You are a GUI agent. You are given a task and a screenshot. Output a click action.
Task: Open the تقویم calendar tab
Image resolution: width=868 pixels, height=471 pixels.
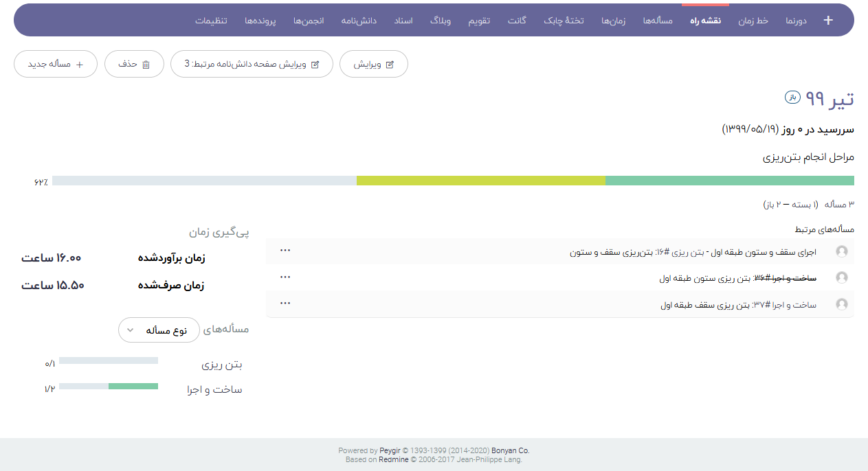tap(479, 21)
